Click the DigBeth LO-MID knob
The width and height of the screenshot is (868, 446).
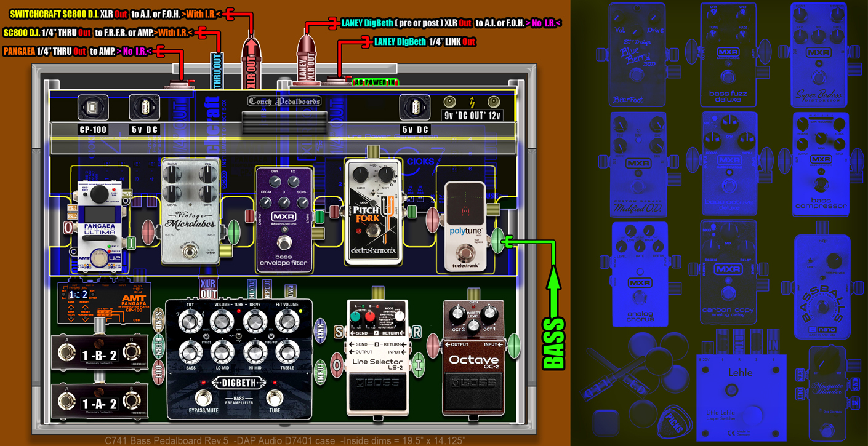tap(222, 352)
